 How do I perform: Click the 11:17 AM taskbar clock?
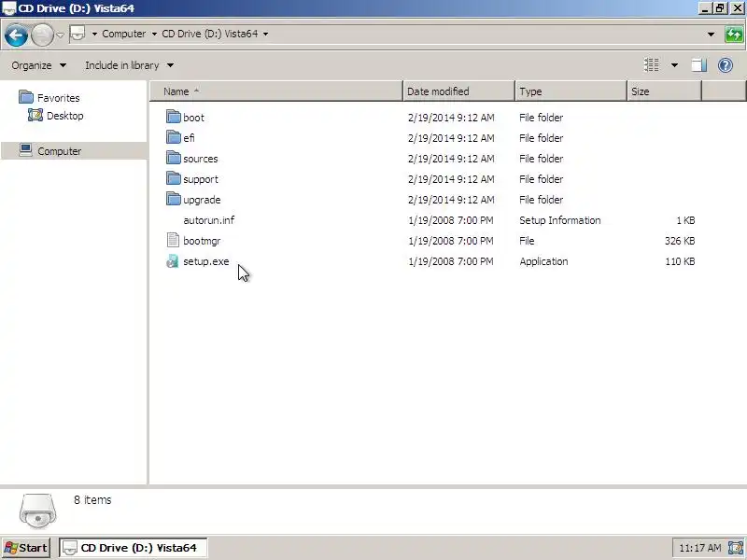(x=699, y=548)
